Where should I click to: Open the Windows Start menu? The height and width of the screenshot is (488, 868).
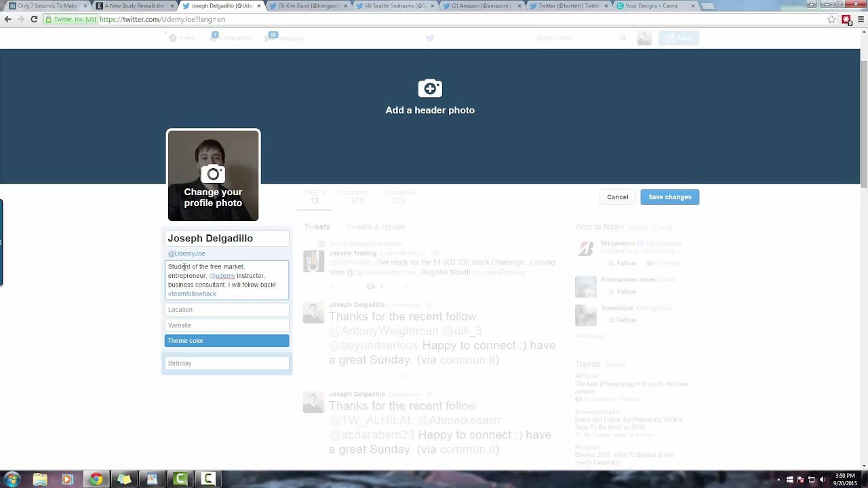point(12,479)
